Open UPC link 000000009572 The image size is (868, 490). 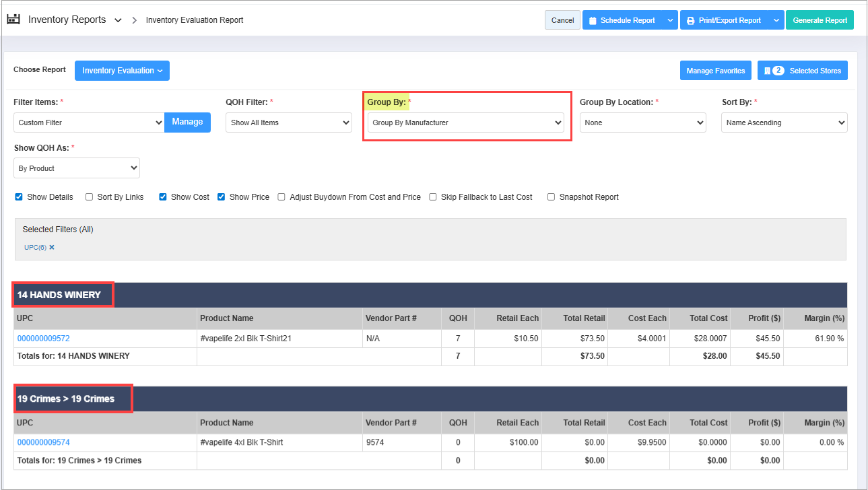(x=43, y=339)
